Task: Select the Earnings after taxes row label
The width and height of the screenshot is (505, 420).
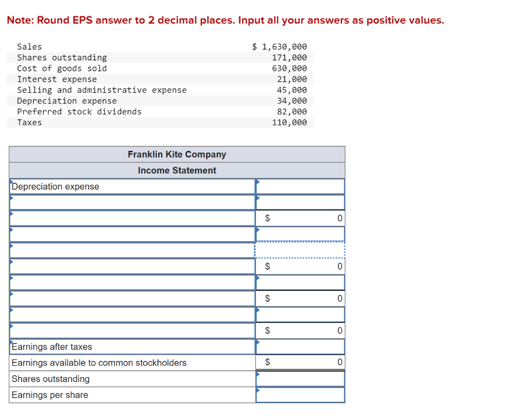Action: pyautogui.click(x=52, y=347)
